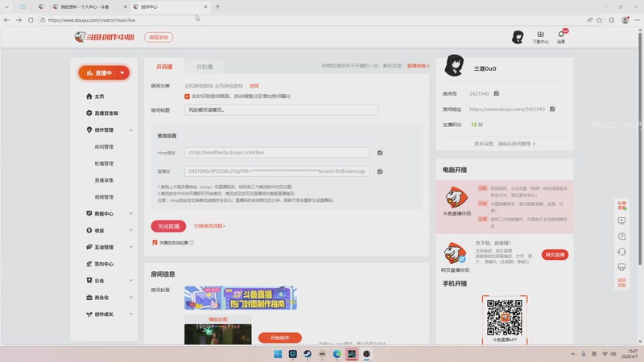Click the 互动管理 chat icon
The image size is (644, 362).
point(89,247)
